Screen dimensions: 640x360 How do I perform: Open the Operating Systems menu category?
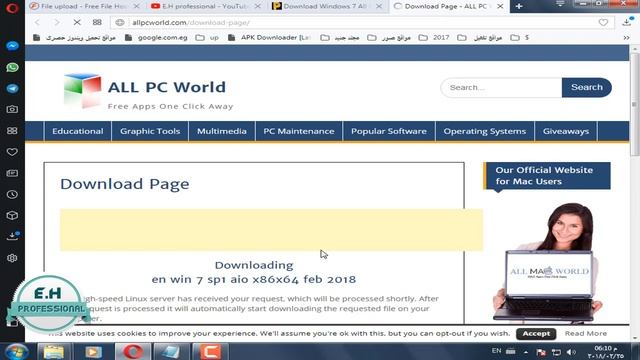(x=485, y=131)
